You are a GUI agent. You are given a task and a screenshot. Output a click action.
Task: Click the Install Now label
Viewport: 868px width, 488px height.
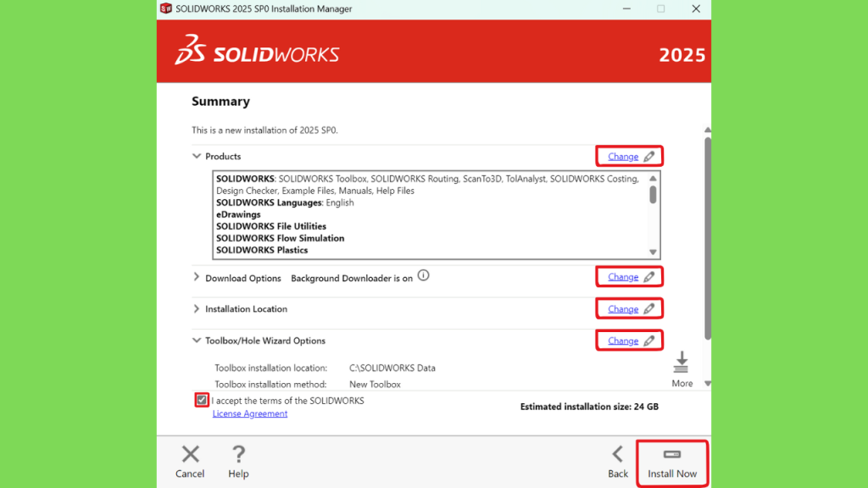click(672, 474)
